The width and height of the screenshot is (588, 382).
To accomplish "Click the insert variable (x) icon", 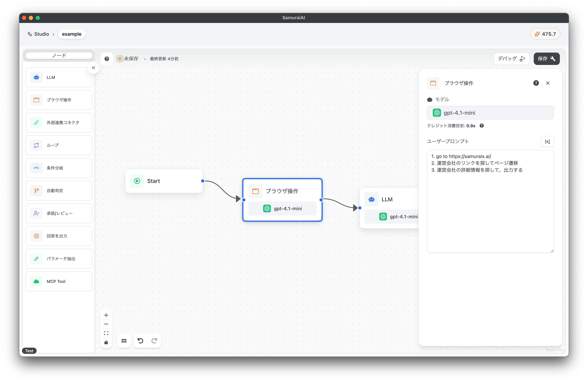I will tap(547, 142).
